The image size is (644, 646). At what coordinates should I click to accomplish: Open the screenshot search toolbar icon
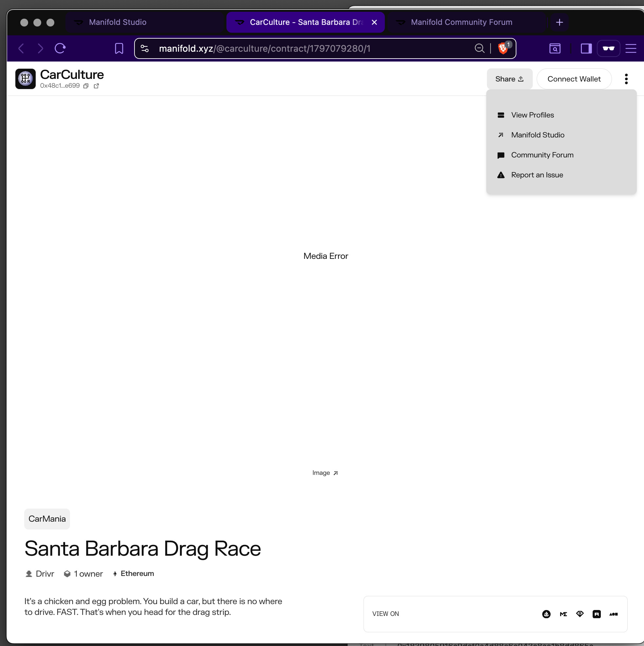pos(555,48)
